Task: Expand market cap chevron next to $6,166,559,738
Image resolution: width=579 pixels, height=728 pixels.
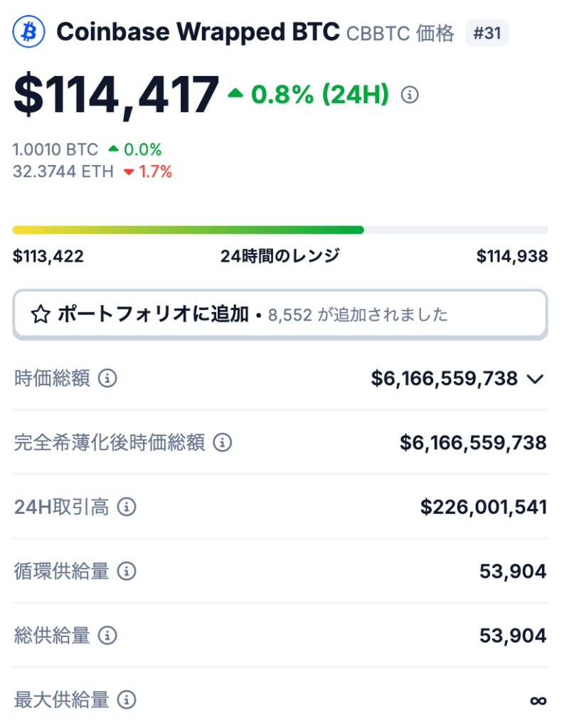Action: [536, 380]
